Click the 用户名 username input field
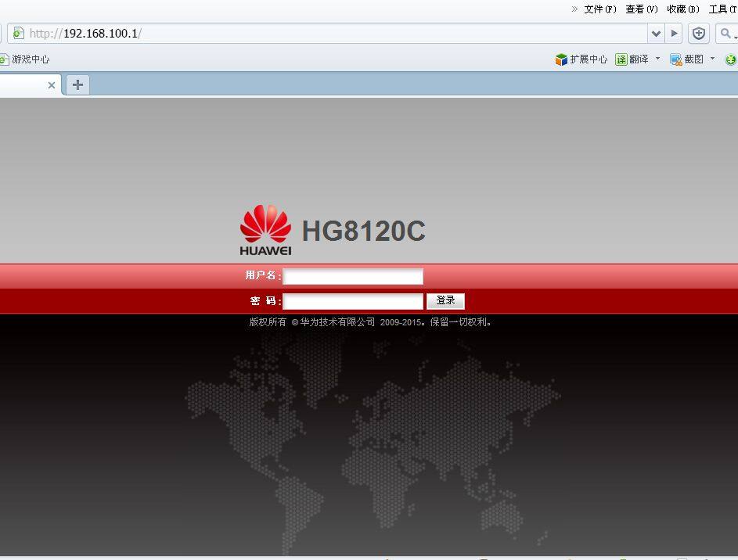 pyautogui.click(x=353, y=276)
